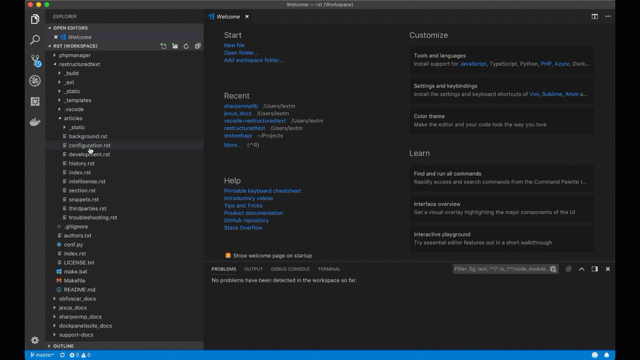Split the editor to the right
This screenshot has height=360, width=640.
pos(595,16)
